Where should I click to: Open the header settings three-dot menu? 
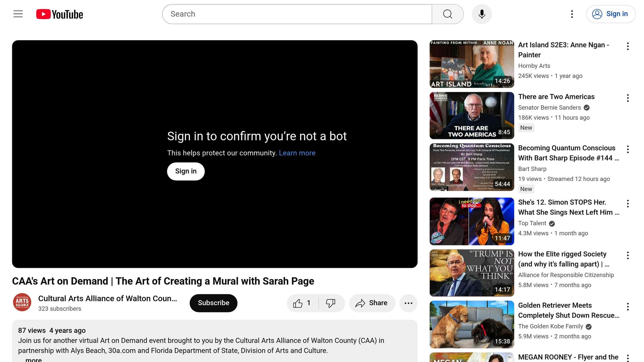coord(572,14)
